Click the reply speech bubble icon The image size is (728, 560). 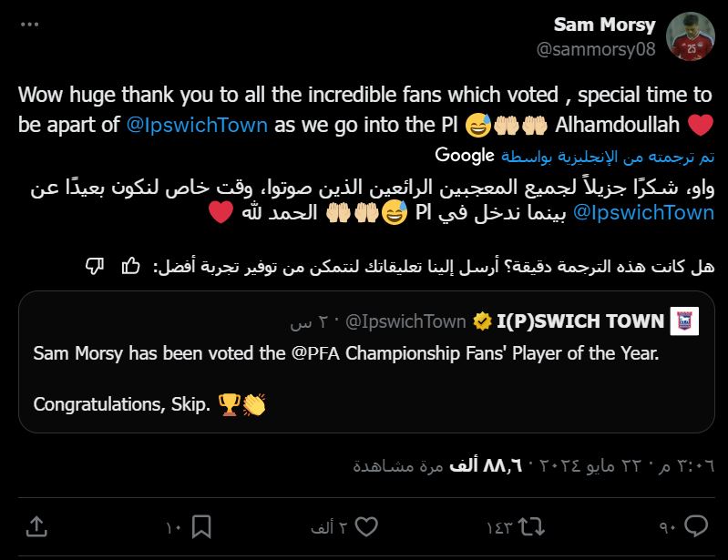pyautogui.click(x=695, y=526)
